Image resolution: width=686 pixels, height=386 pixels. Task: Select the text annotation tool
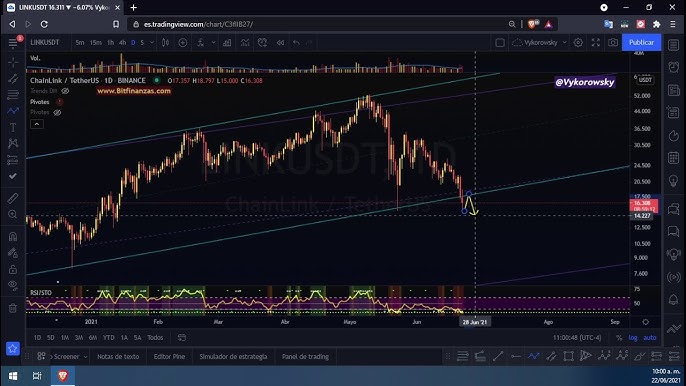pyautogui.click(x=13, y=127)
